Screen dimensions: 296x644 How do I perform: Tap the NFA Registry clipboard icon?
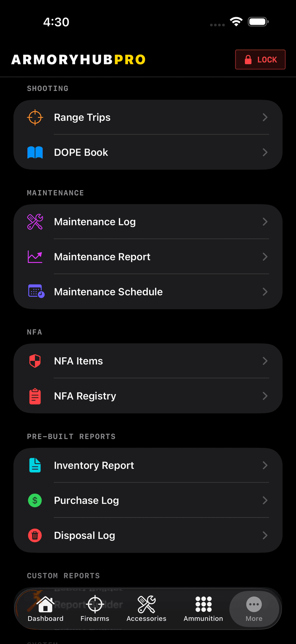pos(35,396)
